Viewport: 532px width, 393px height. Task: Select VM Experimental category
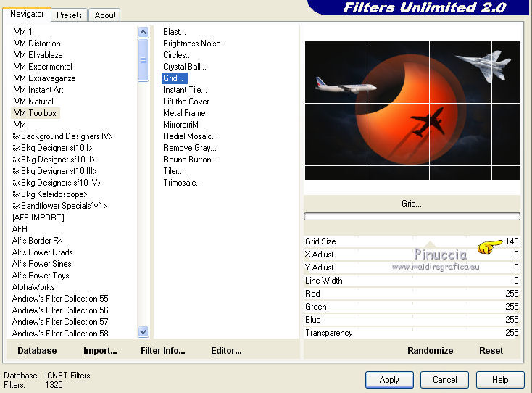coord(43,67)
